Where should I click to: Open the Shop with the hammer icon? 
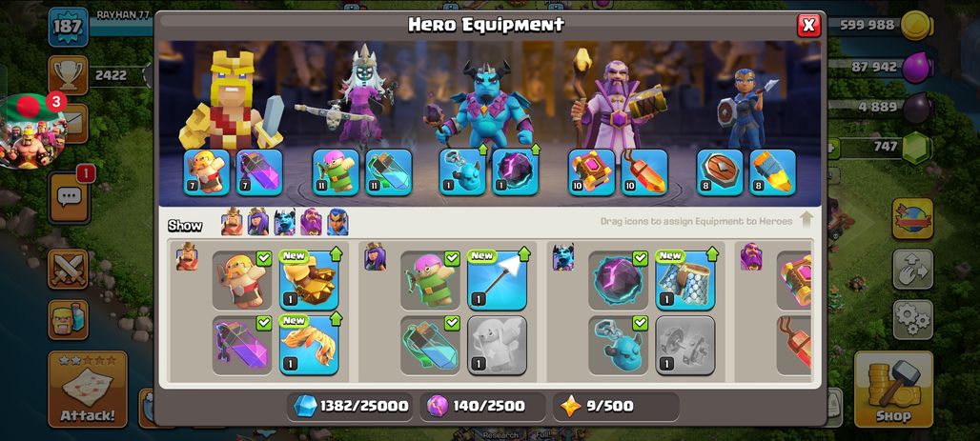[x=893, y=390]
